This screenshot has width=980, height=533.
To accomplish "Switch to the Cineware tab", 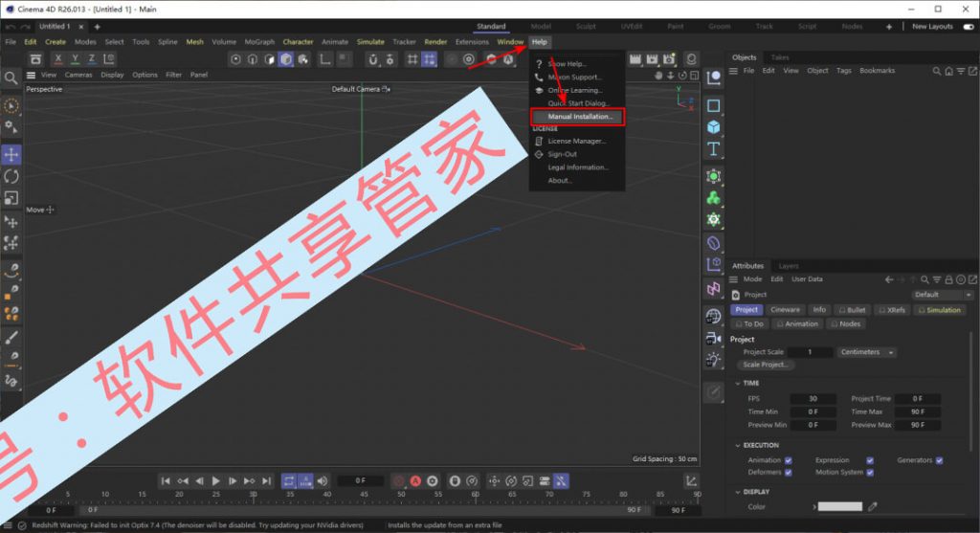I will (x=785, y=310).
